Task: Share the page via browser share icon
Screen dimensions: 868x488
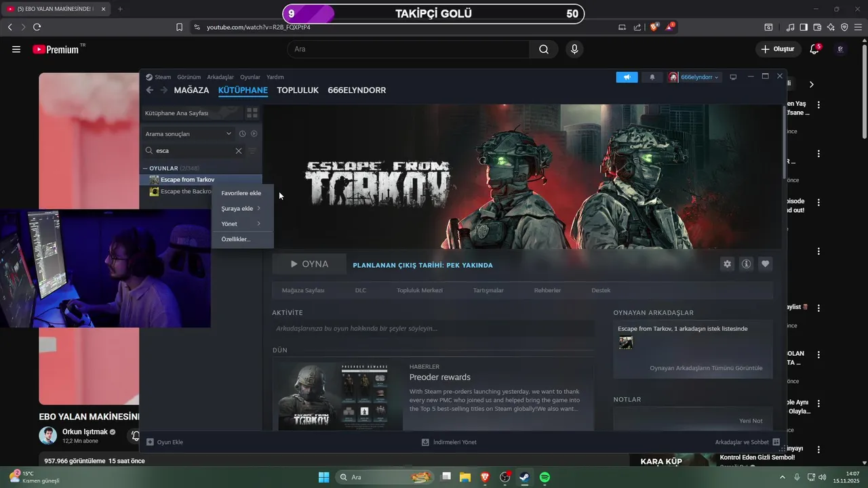Action: click(637, 27)
